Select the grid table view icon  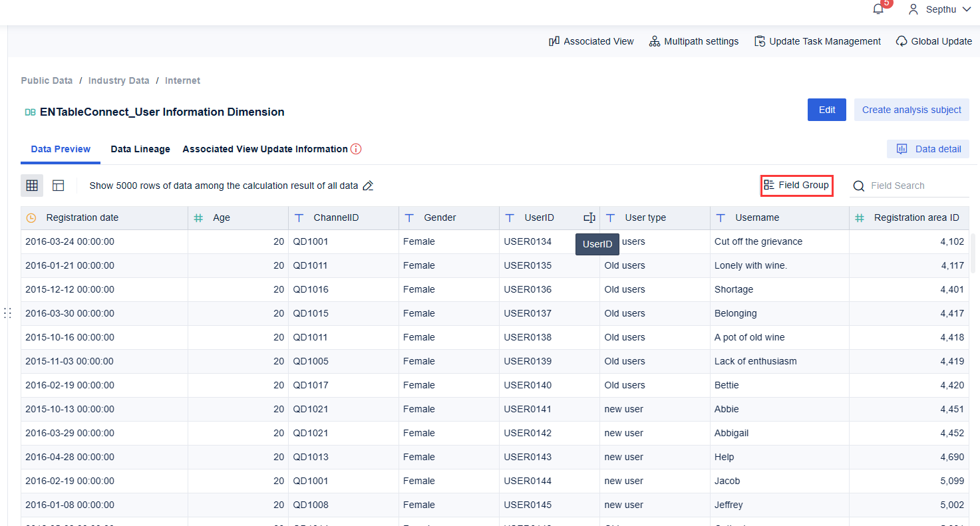pyautogui.click(x=32, y=186)
